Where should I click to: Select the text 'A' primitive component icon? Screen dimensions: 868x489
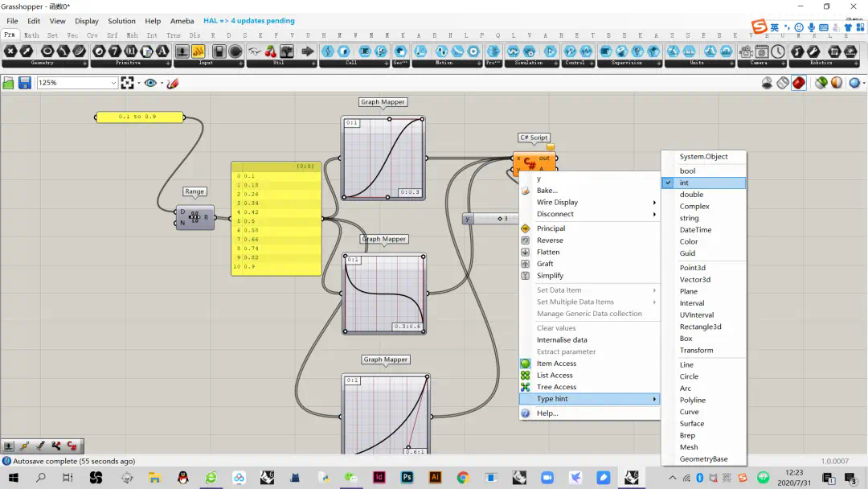pos(162,51)
